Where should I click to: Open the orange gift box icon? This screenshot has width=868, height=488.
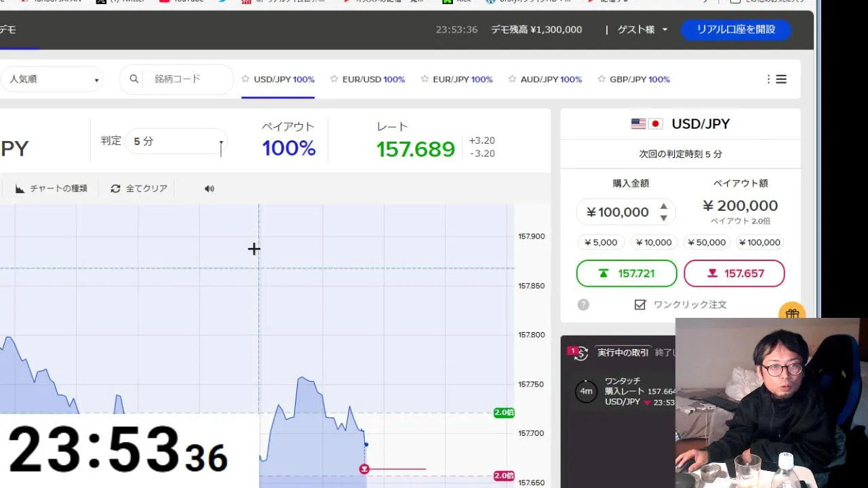[x=792, y=314]
